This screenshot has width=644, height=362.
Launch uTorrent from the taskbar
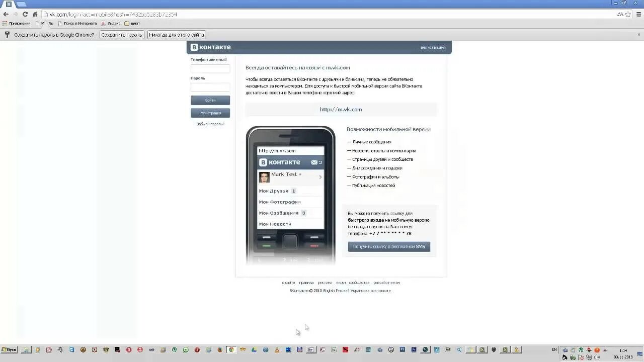coord(174,350)
